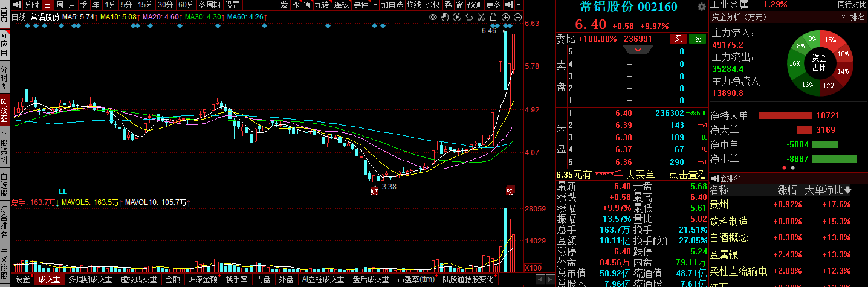Select the 年 yearly period

pos(96,5)
